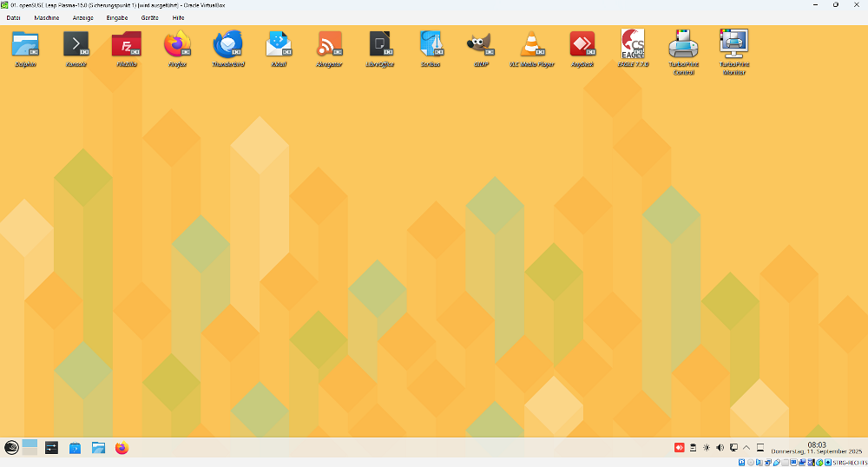Expand hidden system tray icons arrow
The image size is (868, 467).
pos(746,448)
